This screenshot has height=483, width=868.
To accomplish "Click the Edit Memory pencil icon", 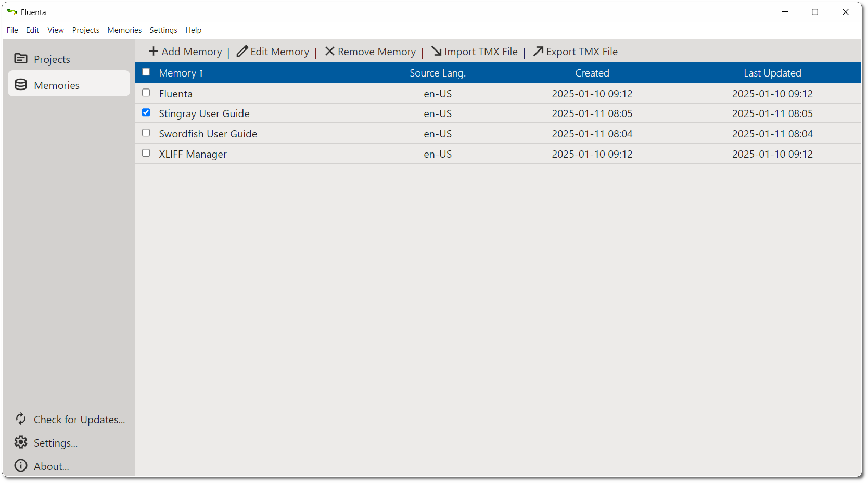I will pos(242,51).
